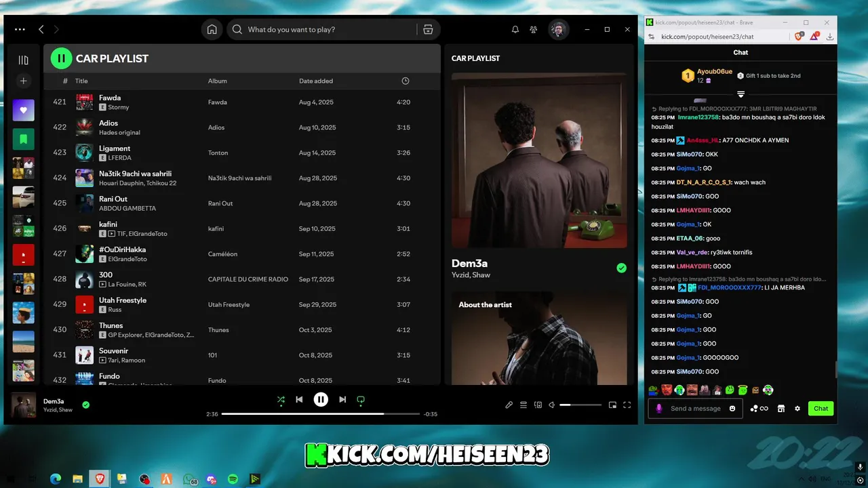Screen dimensions: 868x488
Task: Sort by the Date added column header
Action: pos(316,81)
